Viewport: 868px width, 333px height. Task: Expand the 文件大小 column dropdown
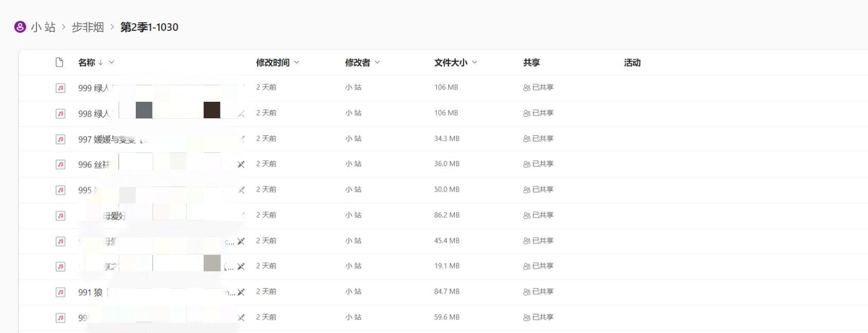click(475, 62)
